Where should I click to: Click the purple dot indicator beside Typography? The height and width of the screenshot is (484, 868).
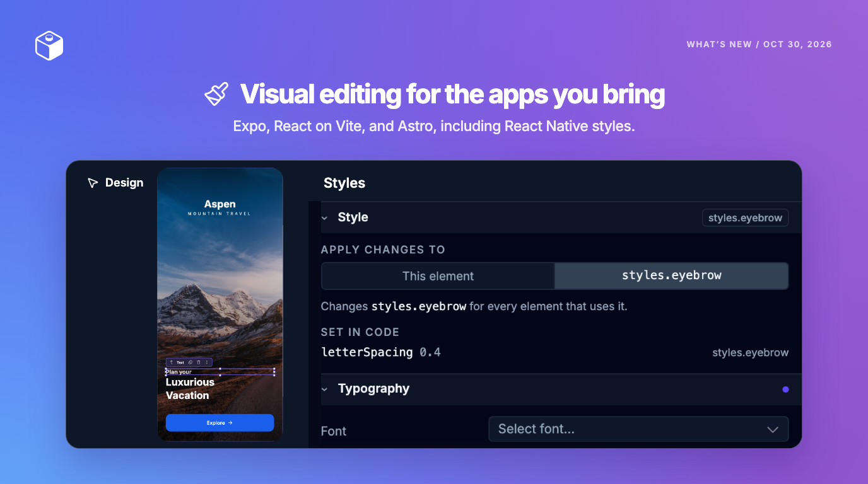coord(785,389)
